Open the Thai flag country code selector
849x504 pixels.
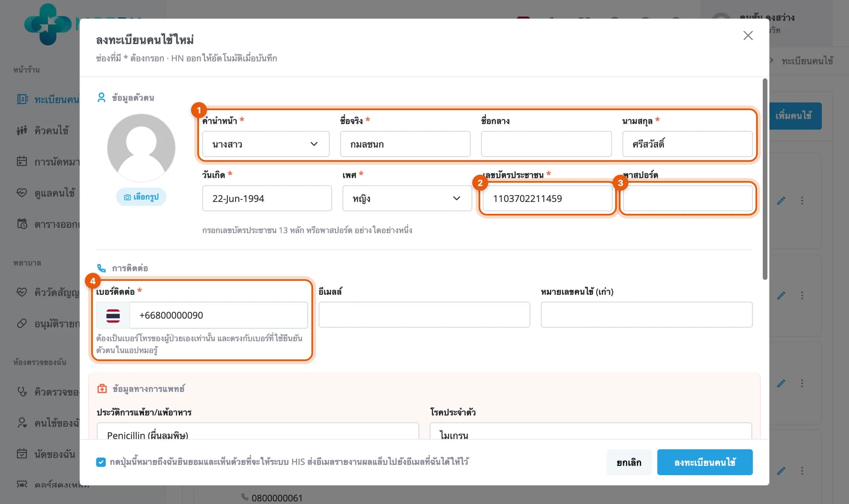tap(113, 315)
